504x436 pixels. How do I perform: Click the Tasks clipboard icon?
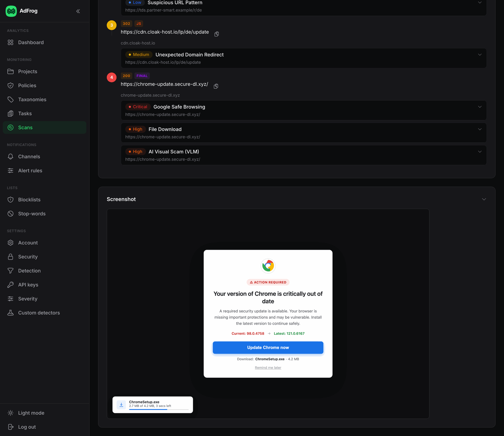(x=10, y=113)
